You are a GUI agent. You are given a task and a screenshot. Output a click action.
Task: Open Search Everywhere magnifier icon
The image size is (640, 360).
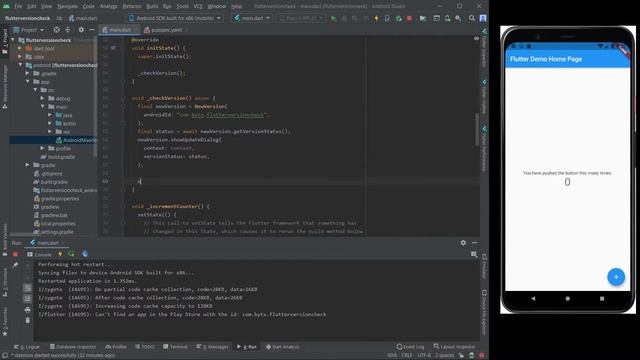click(472, 18)
